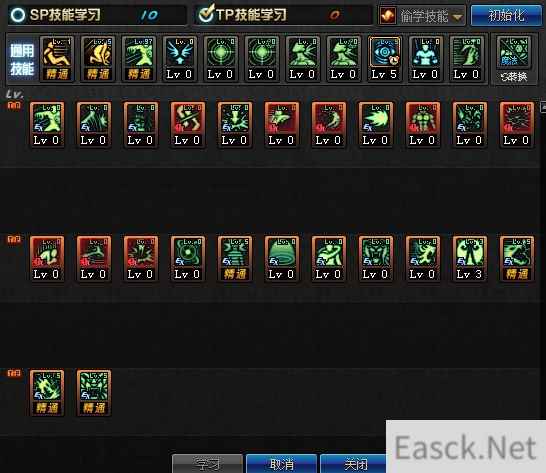Click the small arrow at skill list's right edge
The height and width of the screenshot is (473, 546).
coord(543,107)
